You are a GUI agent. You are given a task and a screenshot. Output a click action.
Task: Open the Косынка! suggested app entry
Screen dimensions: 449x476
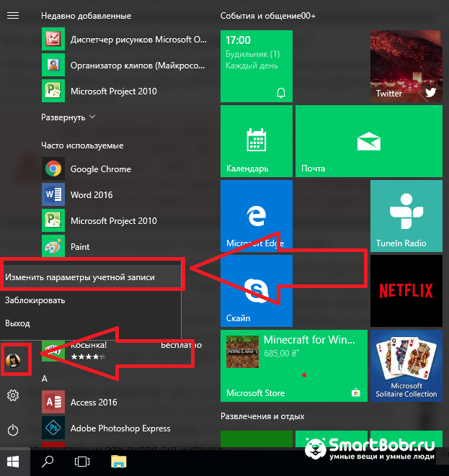pyautogui.click(x=122, y=351)
